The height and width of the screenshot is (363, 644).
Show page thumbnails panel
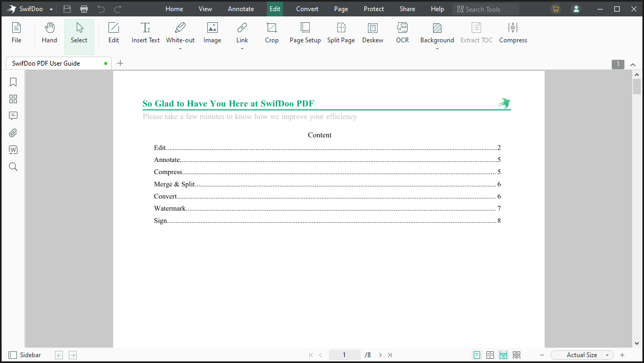13,99
